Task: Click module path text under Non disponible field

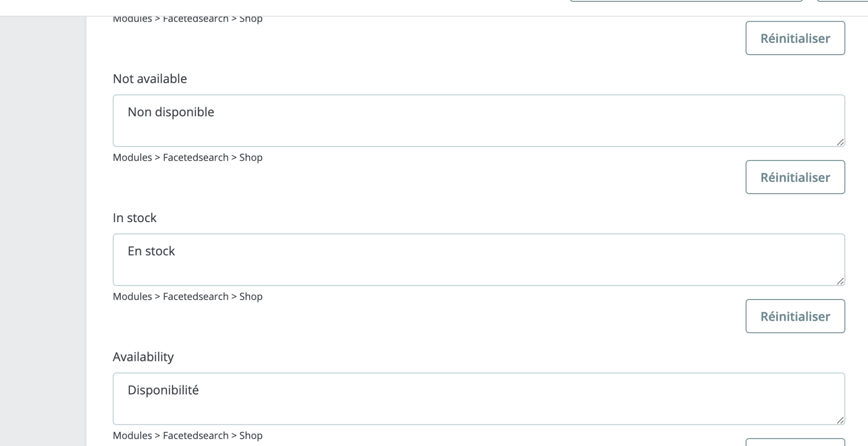Action: (x=187, y=157)
